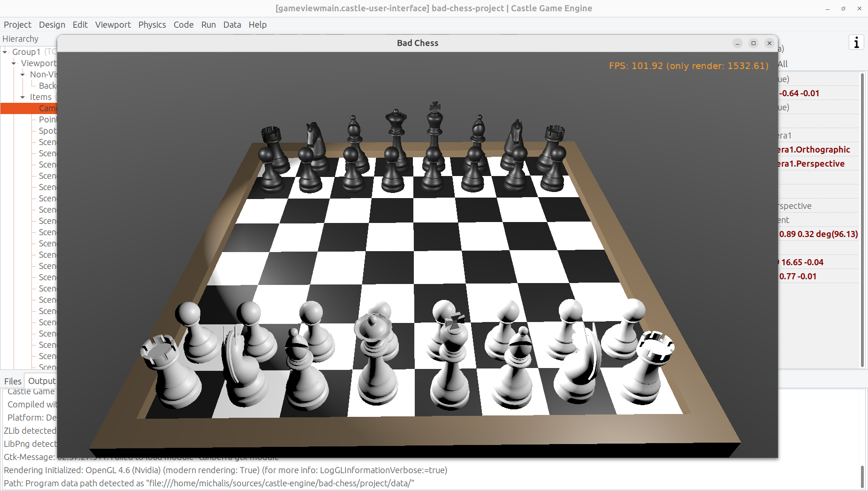Screen dimensions: 868x491
Task: Click the Hierarchy panel header
Action: (x=21, y=38)
